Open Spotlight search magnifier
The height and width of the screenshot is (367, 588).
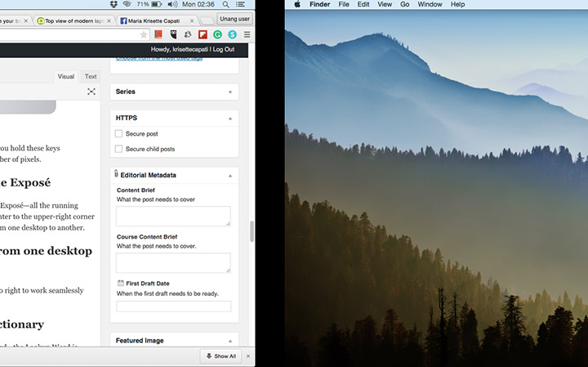pyautogui.click(x=225, y=5)
